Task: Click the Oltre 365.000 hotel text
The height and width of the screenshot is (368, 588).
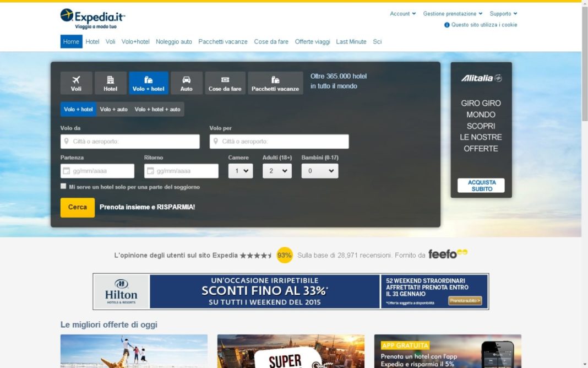Action: [339, 81]
